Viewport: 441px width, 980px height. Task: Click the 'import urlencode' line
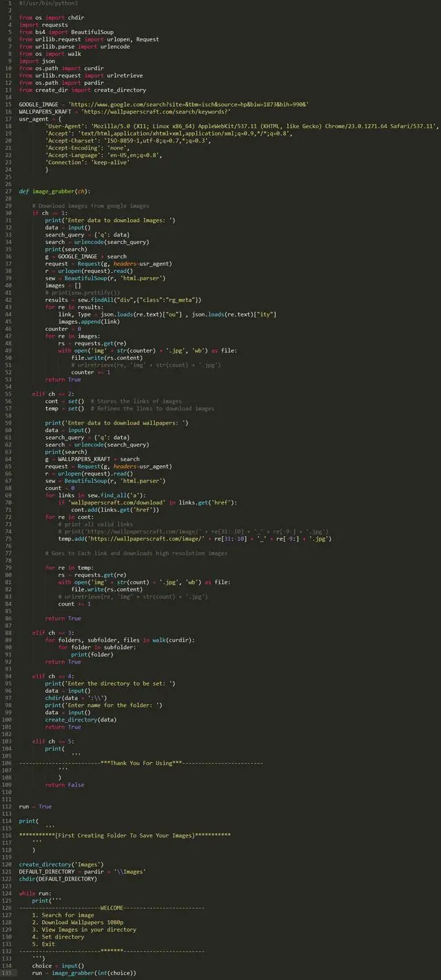click(x=74, y=46)
